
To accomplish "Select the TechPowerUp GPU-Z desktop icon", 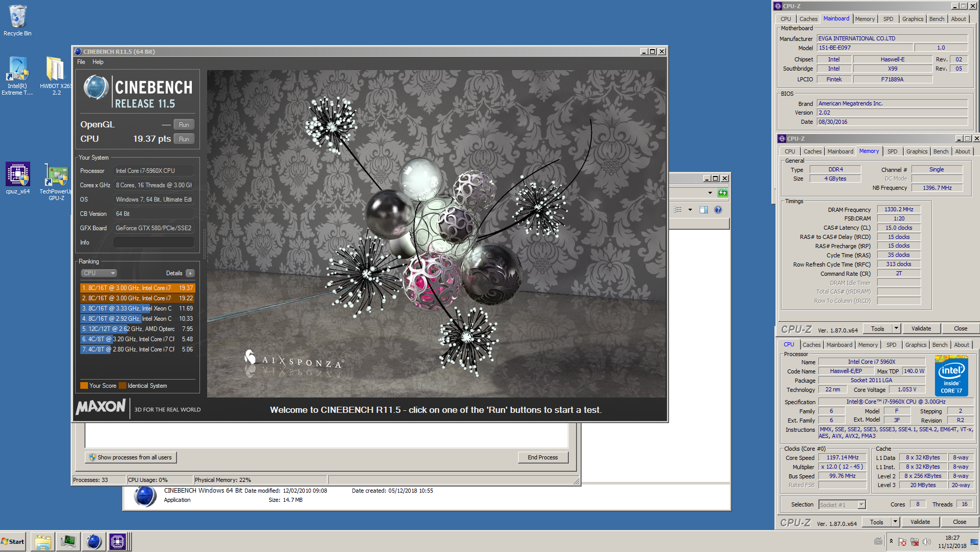I will tap(56, 182).
